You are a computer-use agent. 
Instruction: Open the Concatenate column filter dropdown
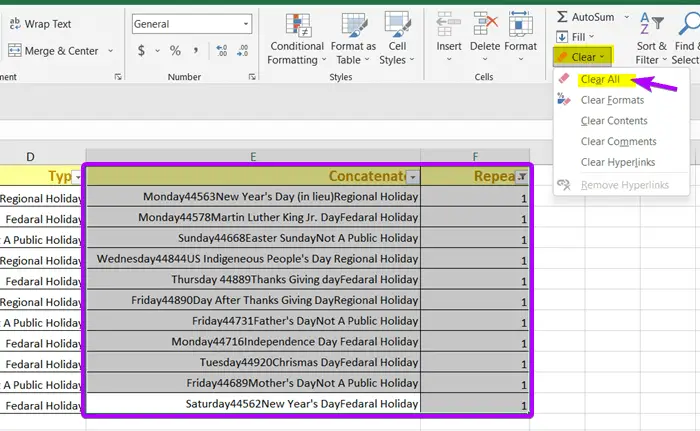point(413,177)
